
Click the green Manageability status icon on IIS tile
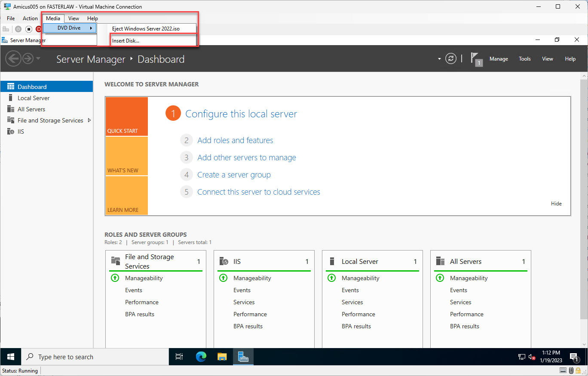point(223,278)
